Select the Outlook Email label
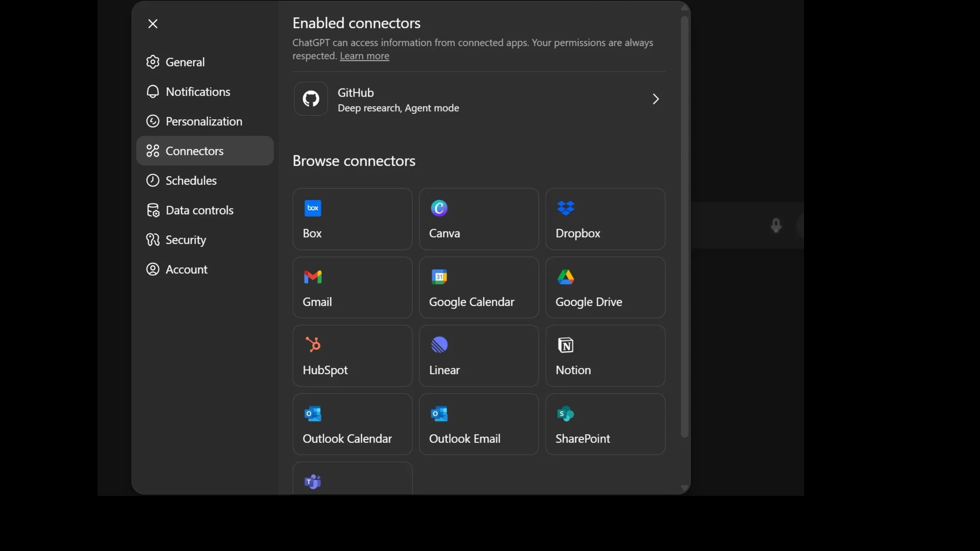Image resolution: width=980 pixels, height=551 pixels. click(x=465, y=438)
